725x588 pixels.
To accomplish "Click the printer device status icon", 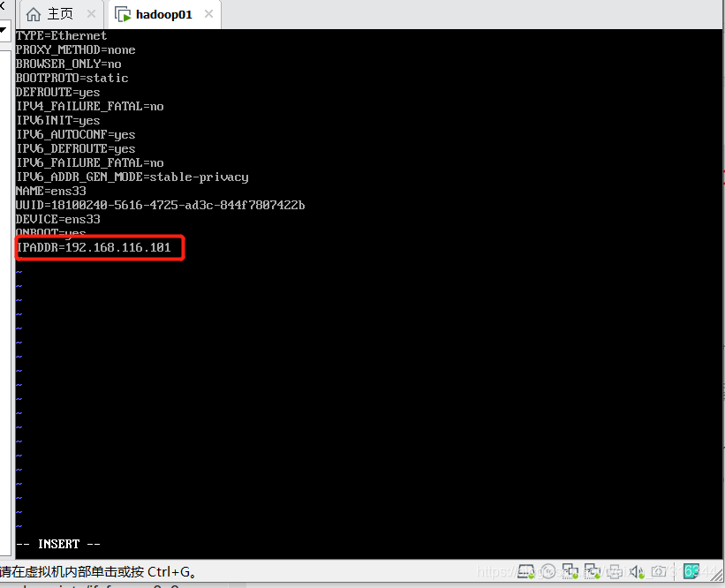I will pyautogui.click(x=615, y=571).
